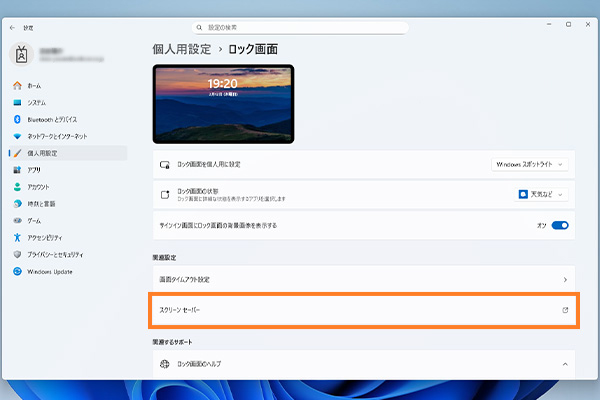
Task: Click the ロック画面 breadcrumb title
Action: tap(253, 49)
